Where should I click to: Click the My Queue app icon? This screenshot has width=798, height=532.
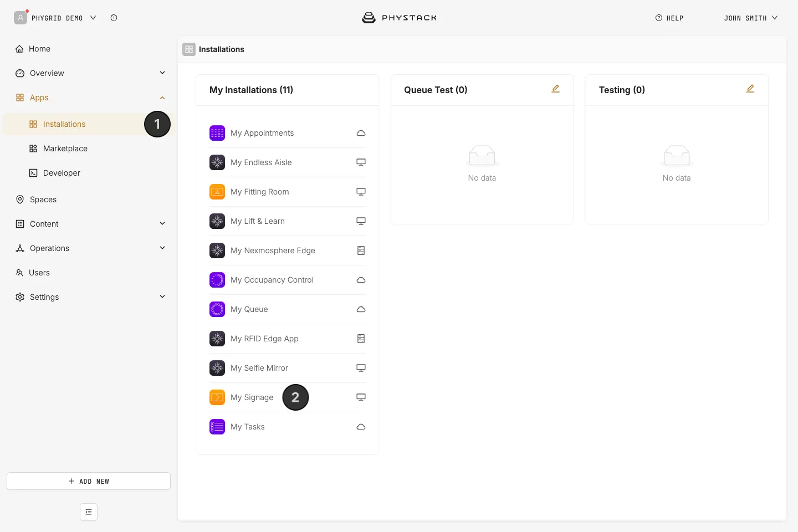(217, 309)
